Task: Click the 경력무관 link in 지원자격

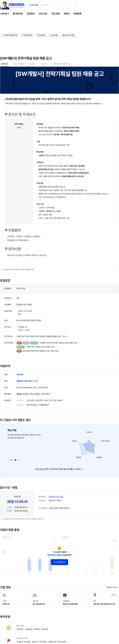Action: 20,375
